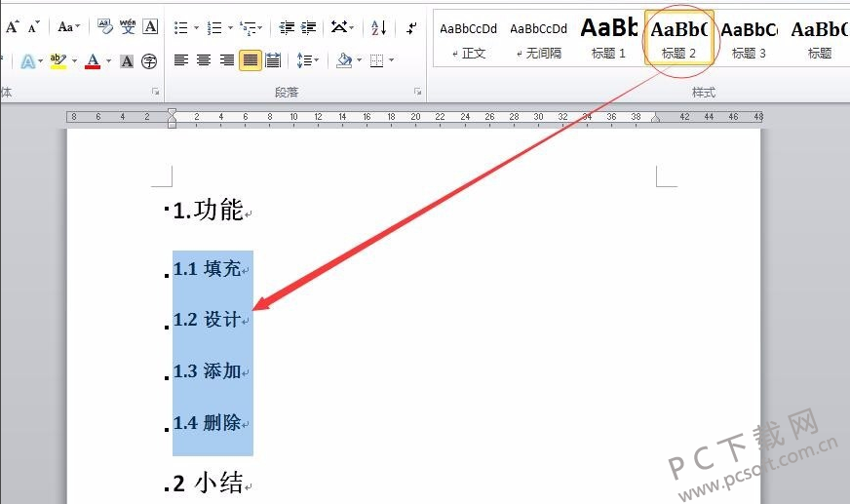850x504 pixels.
Task: Click the Enclose Characters circled 字 icon
Action: point(149,61)
